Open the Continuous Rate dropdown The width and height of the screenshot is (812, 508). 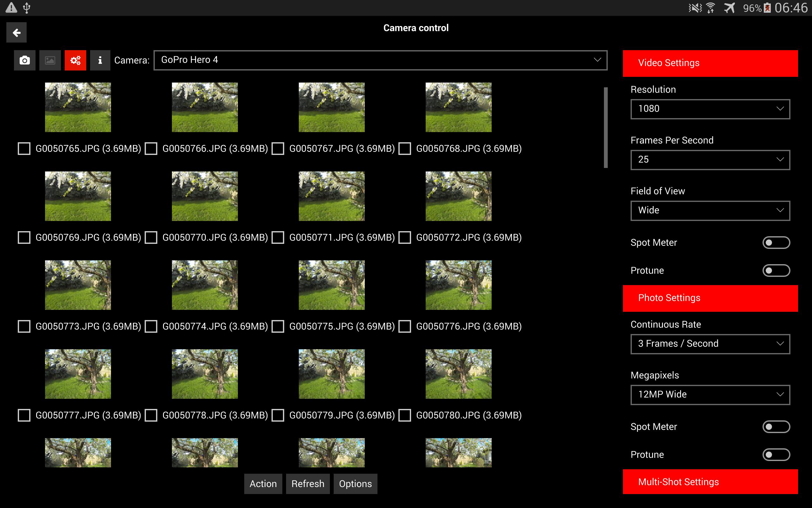710,344
